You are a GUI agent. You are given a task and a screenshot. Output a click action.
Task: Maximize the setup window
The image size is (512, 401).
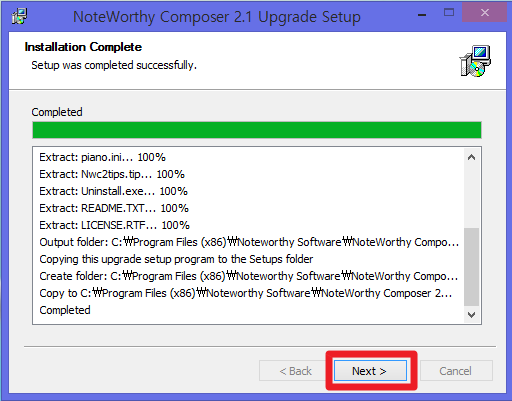[449, 13]
